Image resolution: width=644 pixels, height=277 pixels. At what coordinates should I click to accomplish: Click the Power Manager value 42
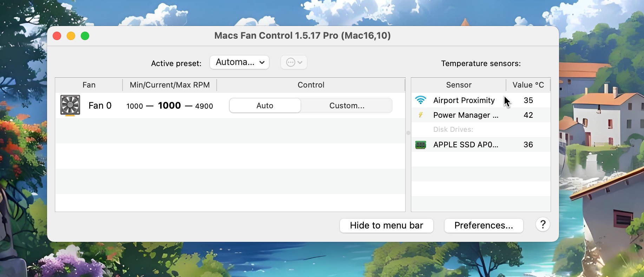[528, 115]
